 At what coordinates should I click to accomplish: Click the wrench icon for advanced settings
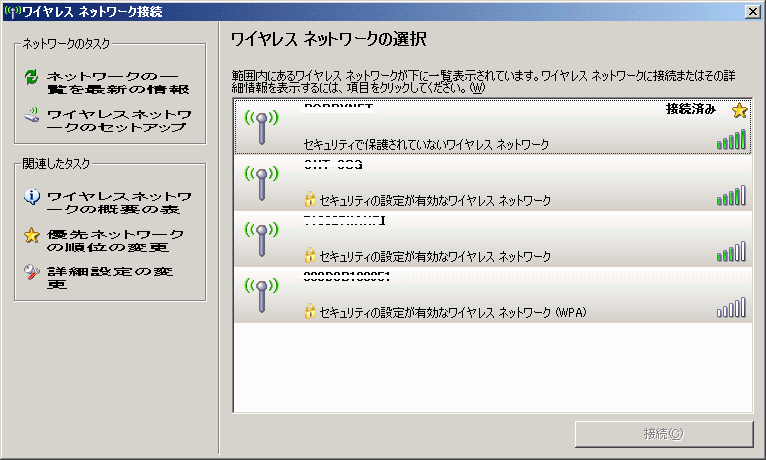tap(31, 272)
